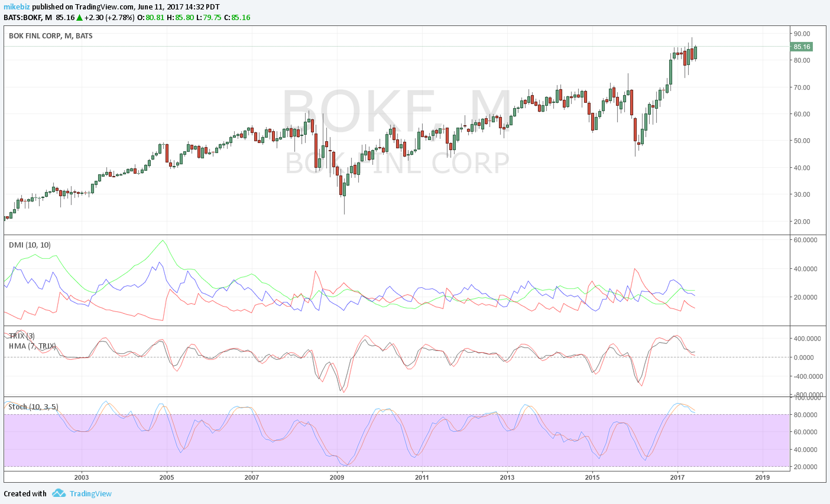Click the 400.0000 TRIX axis label
830x504 pixels.
click(807, 339)
